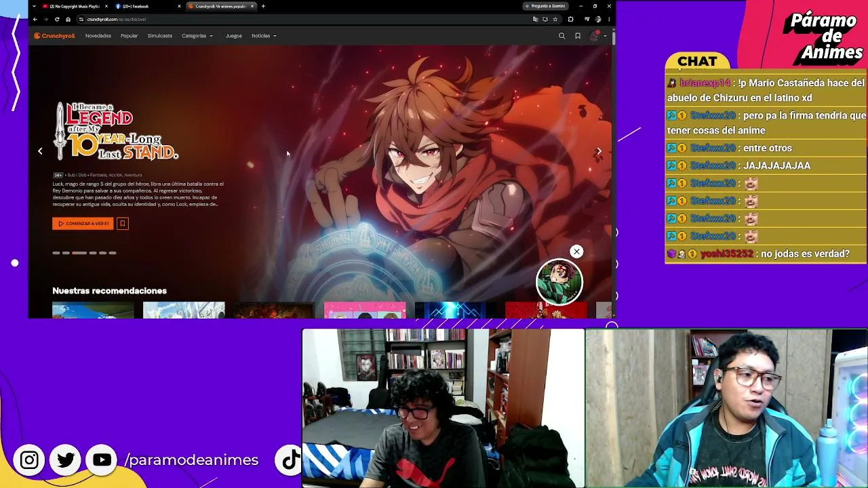Go to the Simulcasts section
The width and height of the screenshot is (868, 488).
click(x=160, y=36)
